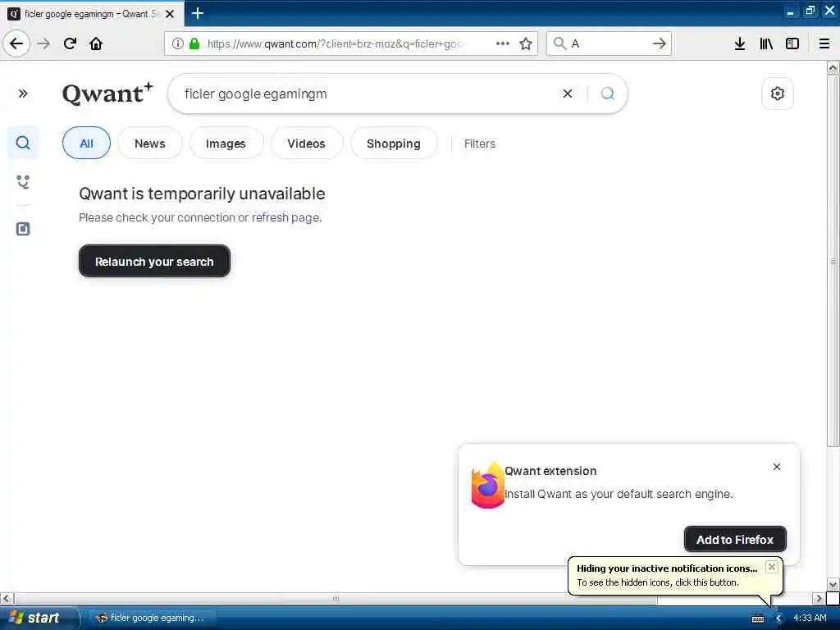Click Relaunch your search button
This screenshot has height=630, width=840.
(x=154, y=261)
